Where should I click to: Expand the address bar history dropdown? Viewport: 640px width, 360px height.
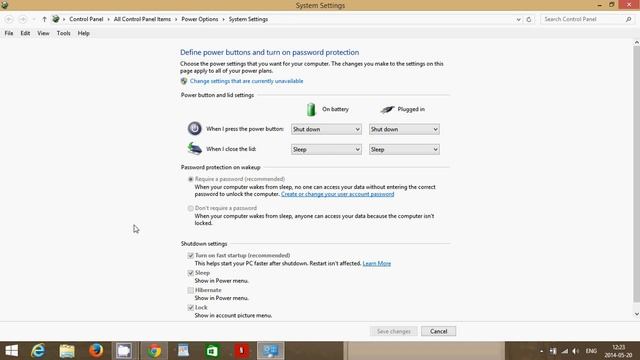point(518,19)
